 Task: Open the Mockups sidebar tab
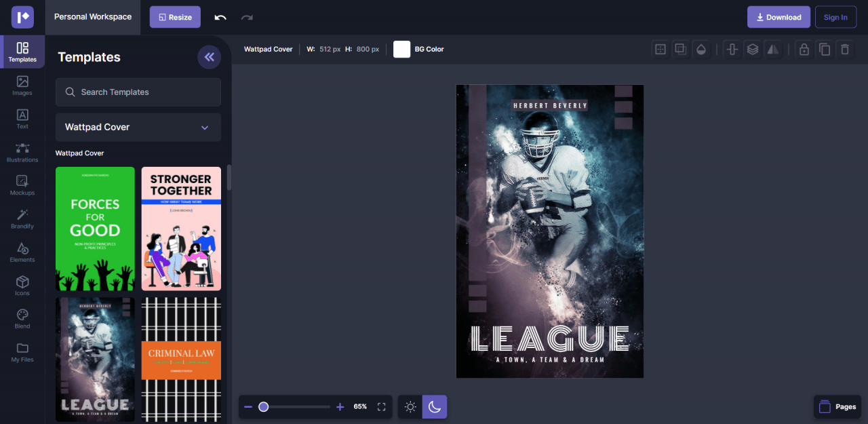coord(22,185)
